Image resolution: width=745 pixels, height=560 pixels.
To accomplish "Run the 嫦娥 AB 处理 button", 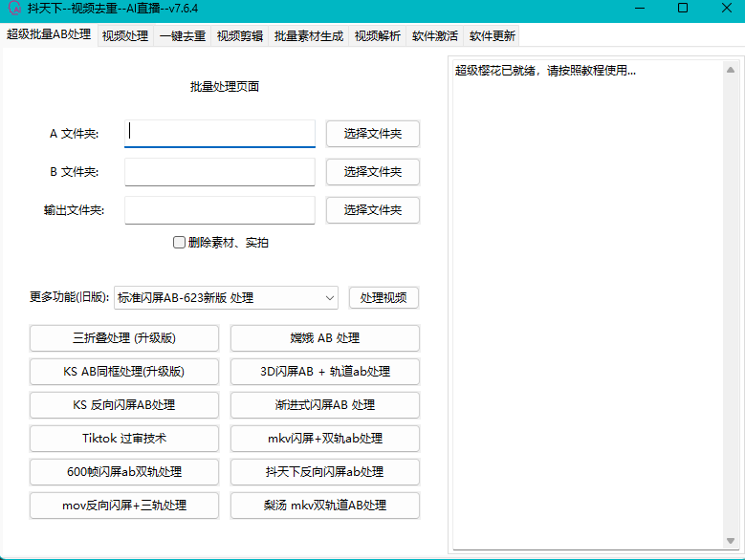I will click(x=324, y=338).
